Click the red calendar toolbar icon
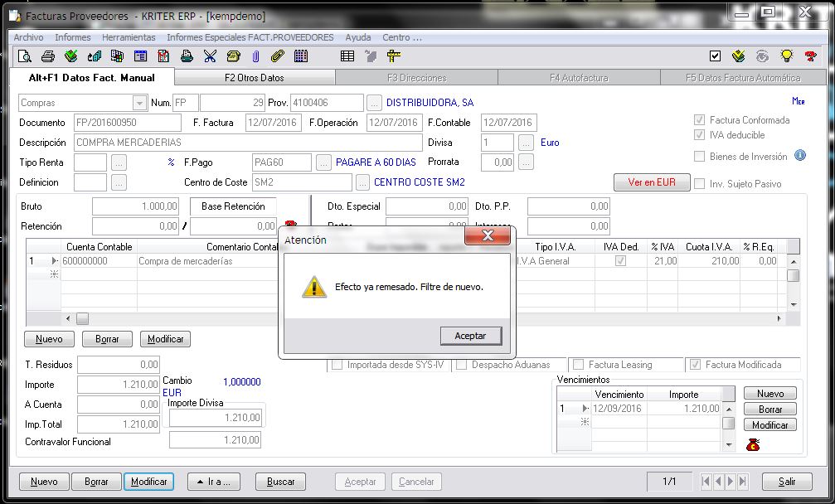This screenshot has height=504, width=835. pyautogui.click(x=163, y=56)
